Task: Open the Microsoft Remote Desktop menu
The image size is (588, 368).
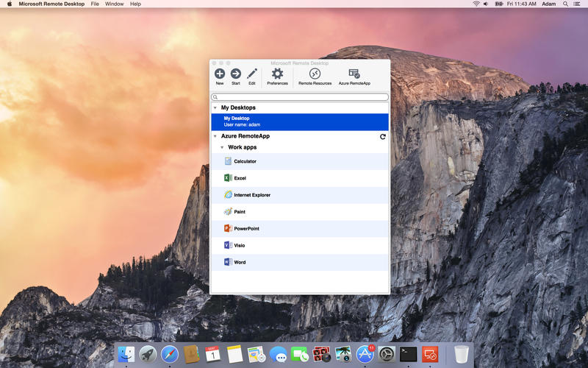Action: coord(51,4)
